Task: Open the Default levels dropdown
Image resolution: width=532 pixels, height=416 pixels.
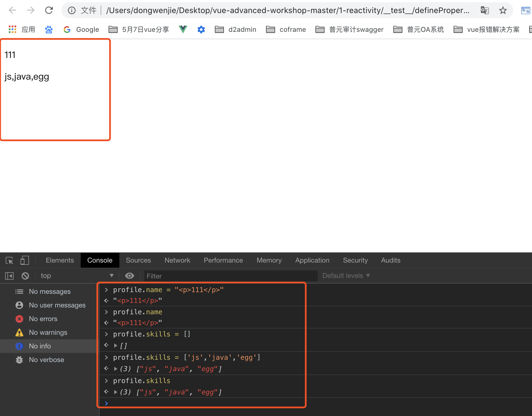Action: coord(346,275)
